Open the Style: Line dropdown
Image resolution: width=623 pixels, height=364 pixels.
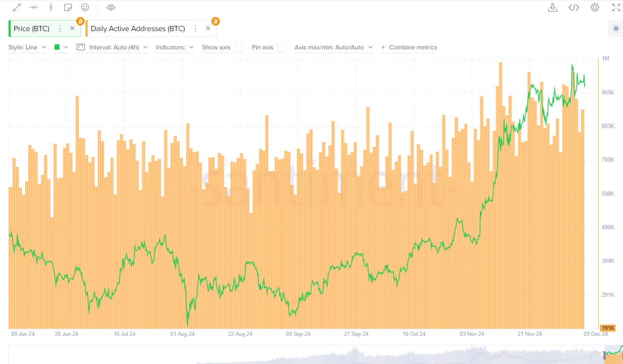click(x=27, y=48)
